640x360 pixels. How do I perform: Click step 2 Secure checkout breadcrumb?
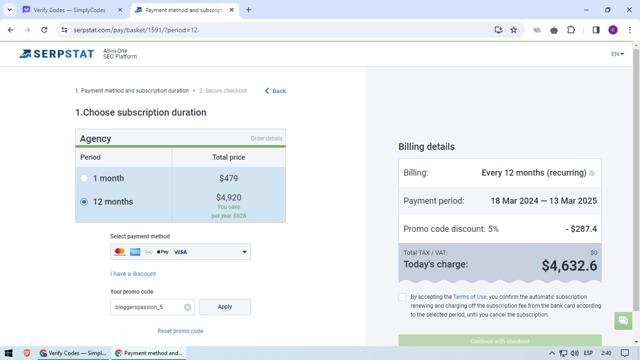[x=223, y=91]
